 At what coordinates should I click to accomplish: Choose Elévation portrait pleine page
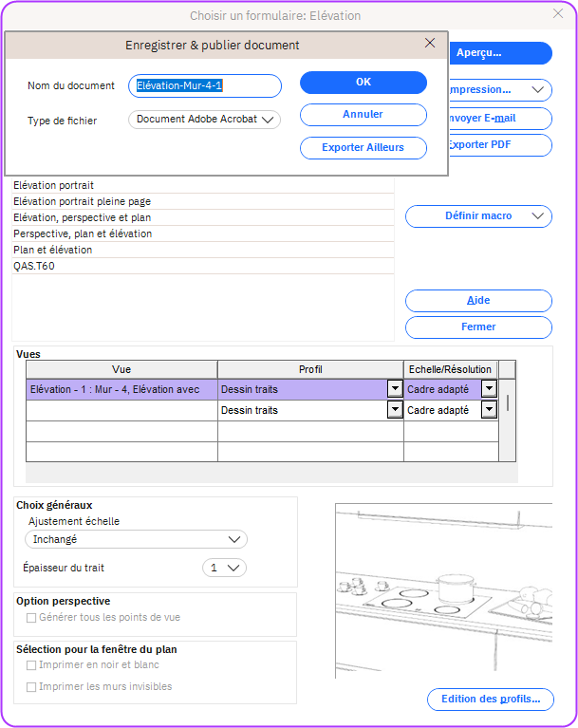click(82, 202)
